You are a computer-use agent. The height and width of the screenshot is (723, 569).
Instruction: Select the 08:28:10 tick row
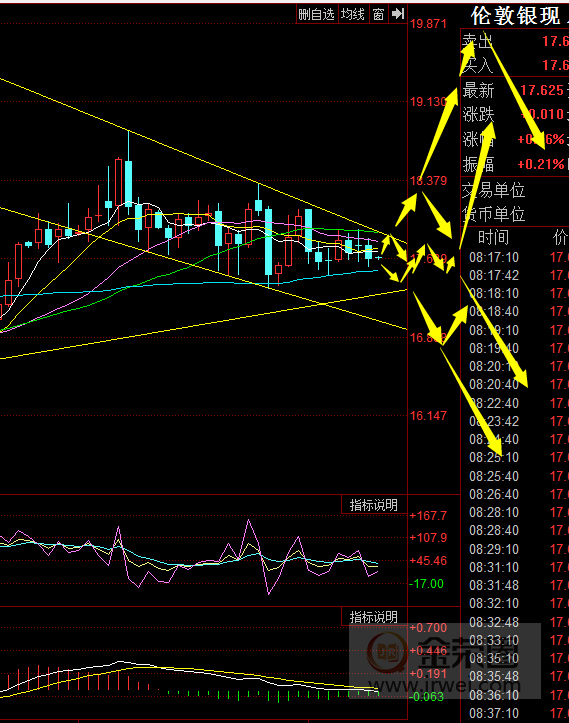coord(515,512)
